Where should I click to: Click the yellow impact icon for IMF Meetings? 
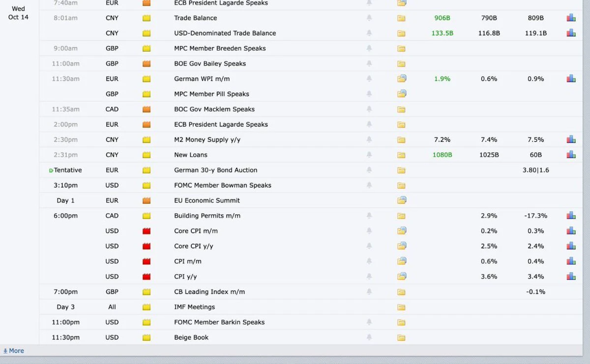(x=146, y=307)
